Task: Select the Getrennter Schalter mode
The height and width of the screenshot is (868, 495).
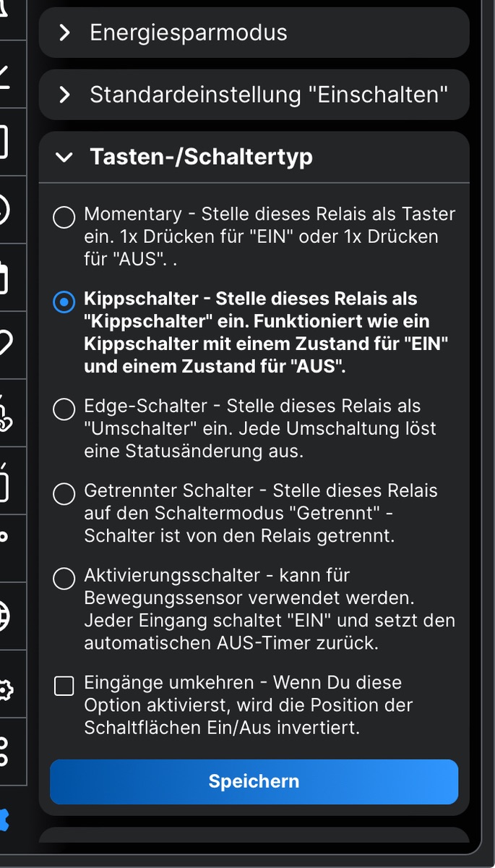Action: (64, 494)
